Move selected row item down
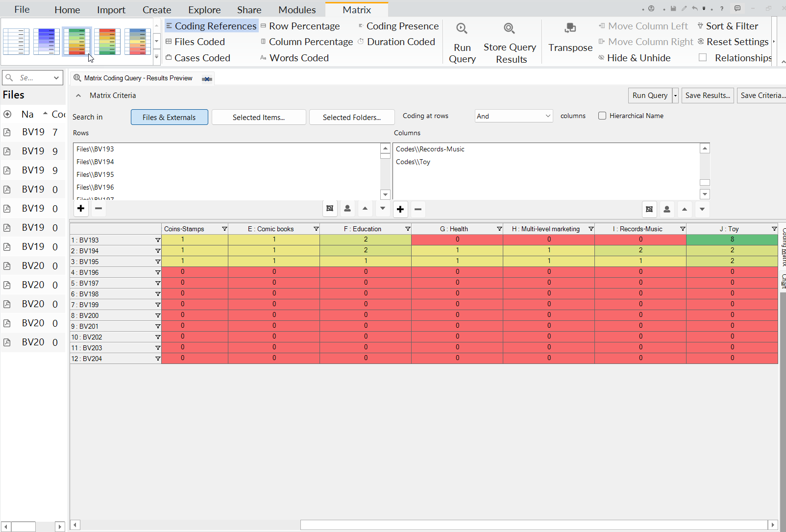786x532 pixels. point(383,209)
